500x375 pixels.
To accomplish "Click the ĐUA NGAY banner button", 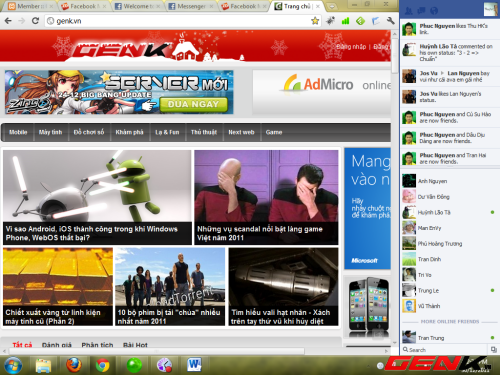I will (x=193, y=104).
